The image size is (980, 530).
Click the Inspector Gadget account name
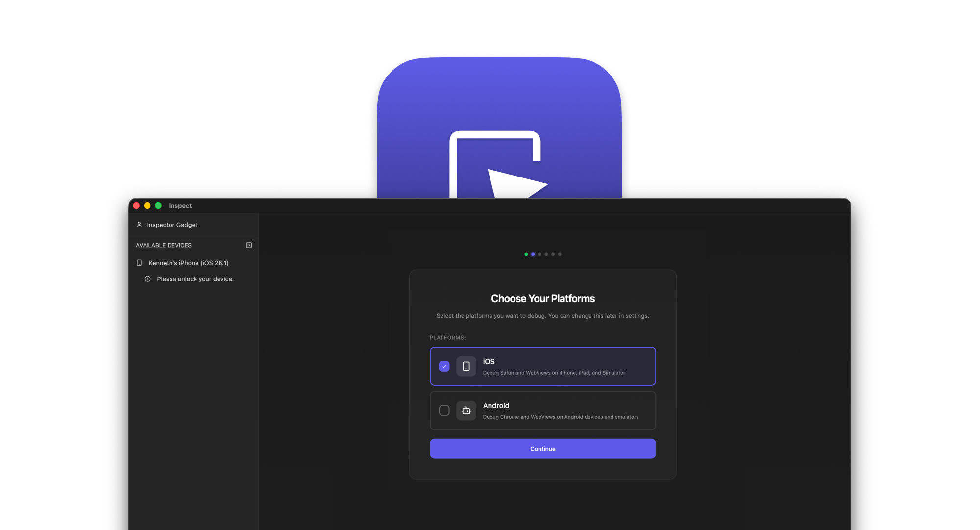[172, 225]
